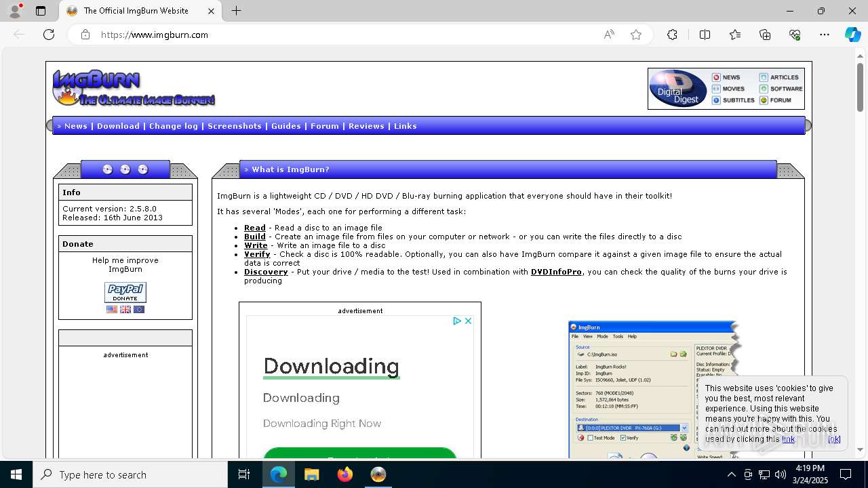Open the Windows Start menu
This screenshot has height=488, width=868.
coord(16,474)
